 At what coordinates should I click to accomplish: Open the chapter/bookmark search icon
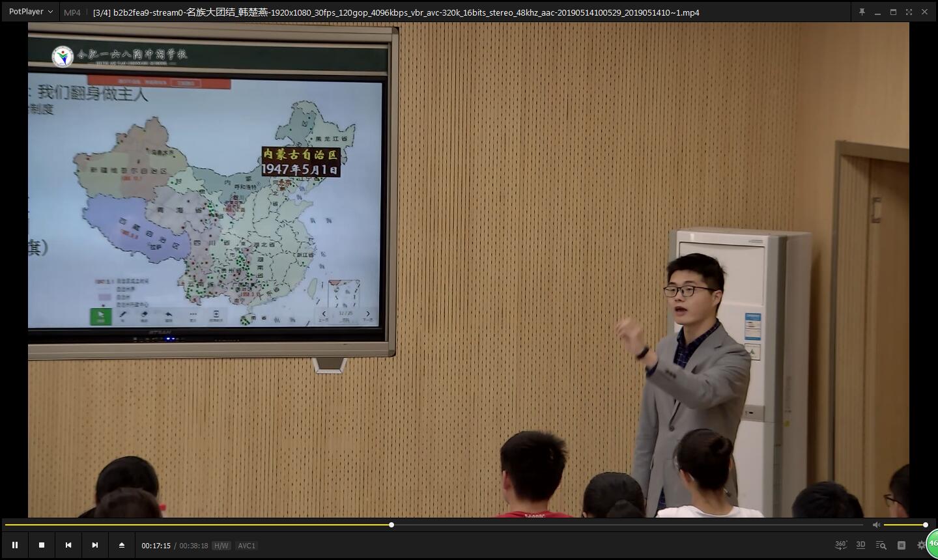pos(881,545)
